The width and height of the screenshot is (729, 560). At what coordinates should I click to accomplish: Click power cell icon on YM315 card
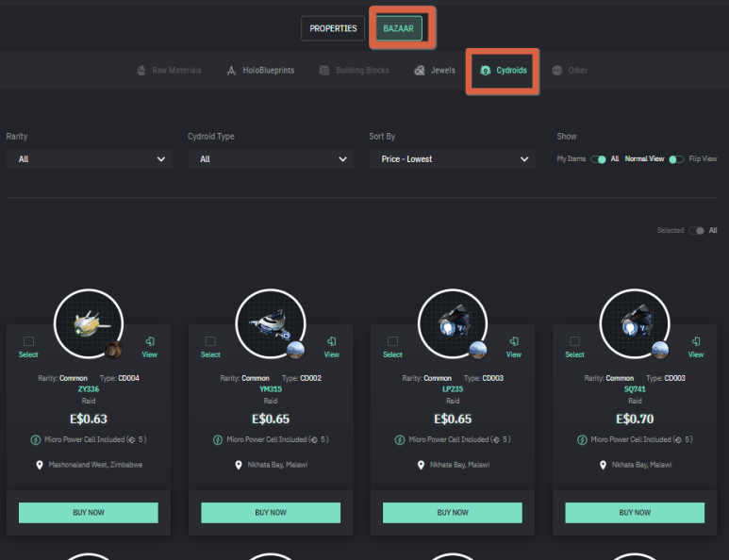pyautogui.click(x=218, y=439)
